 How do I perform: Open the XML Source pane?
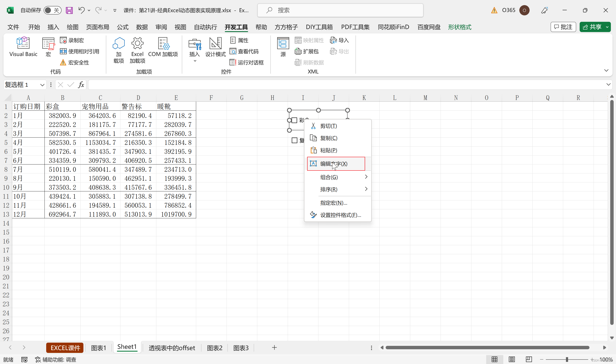(283, 47)
